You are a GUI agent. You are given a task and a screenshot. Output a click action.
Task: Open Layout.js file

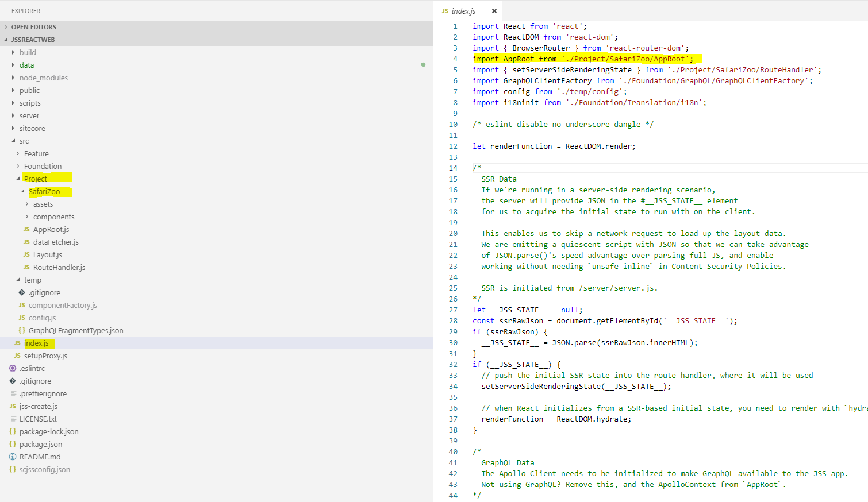pos(48,254)
